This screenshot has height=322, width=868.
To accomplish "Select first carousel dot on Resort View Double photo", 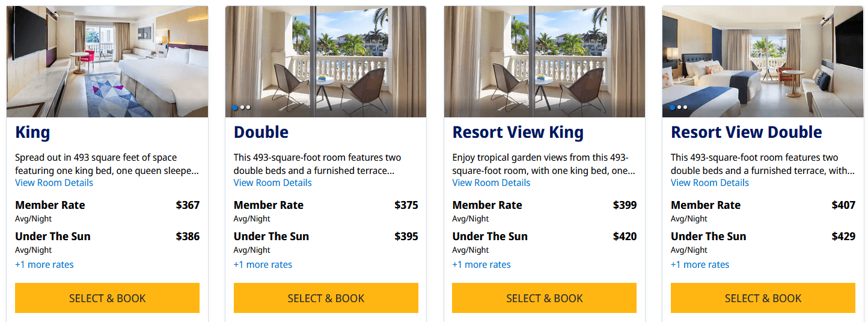I will tap(672, 108).
